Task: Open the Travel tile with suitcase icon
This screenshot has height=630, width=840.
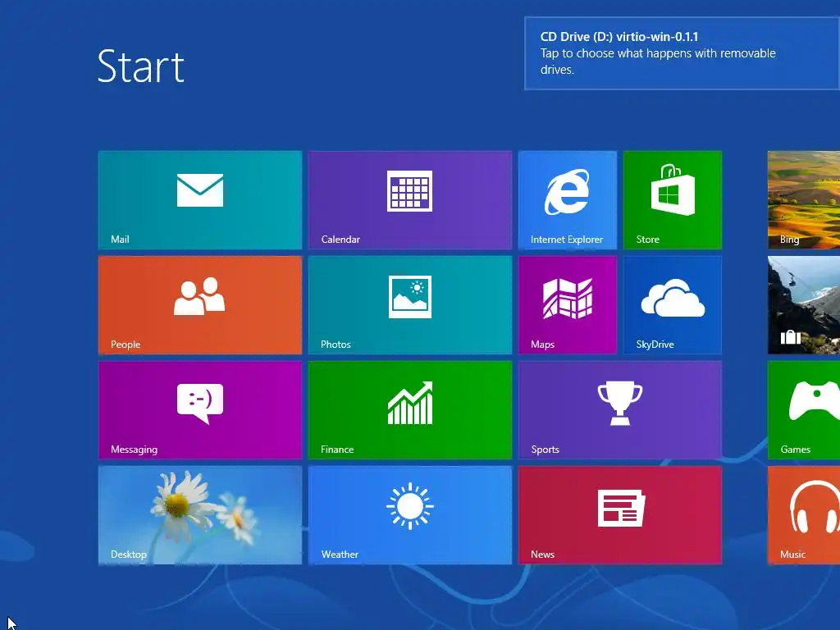Action: click(x=804, y=305)
